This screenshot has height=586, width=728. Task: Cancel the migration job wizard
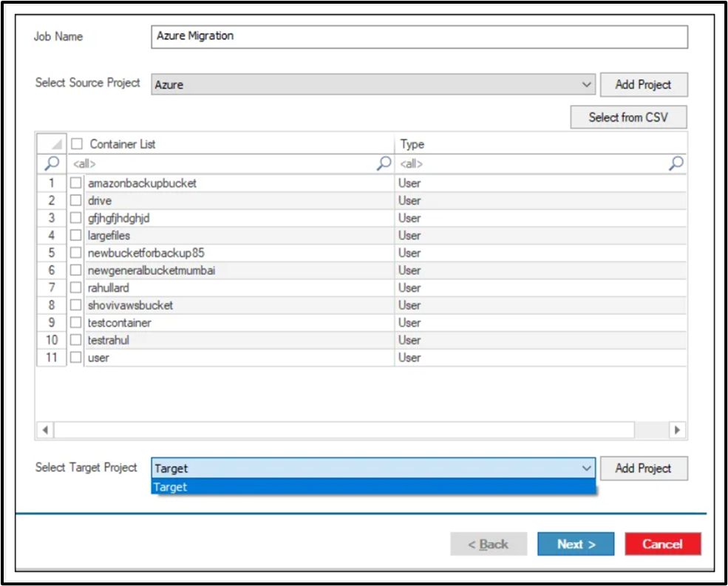coord(663,544)
